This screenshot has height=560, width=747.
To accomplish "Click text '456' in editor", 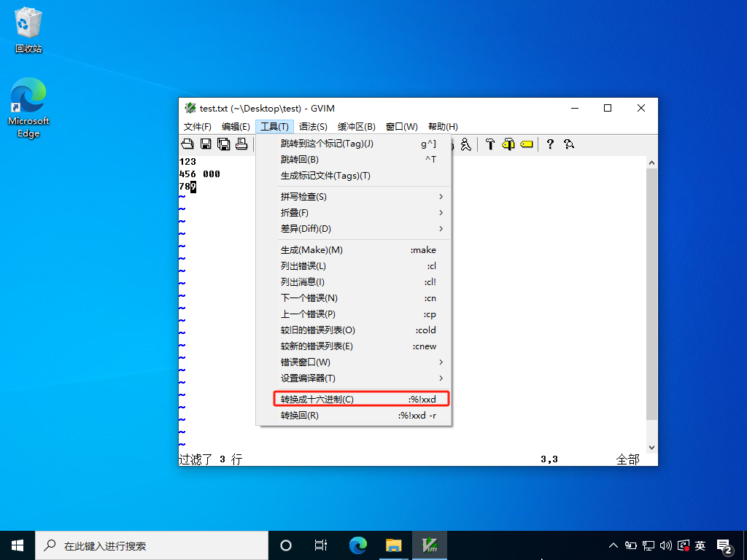I will point(187,174).
